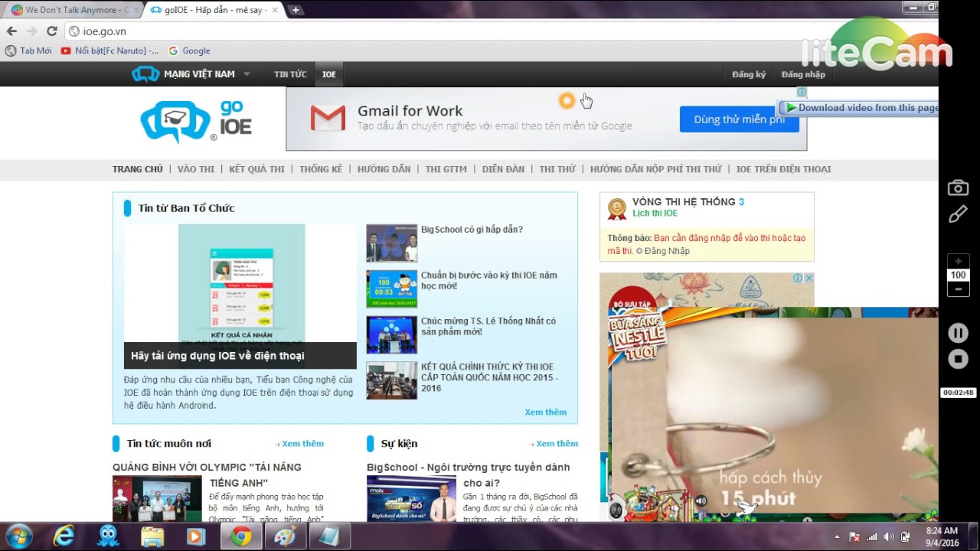Decrease litecam zoom with the minus button

958,289
